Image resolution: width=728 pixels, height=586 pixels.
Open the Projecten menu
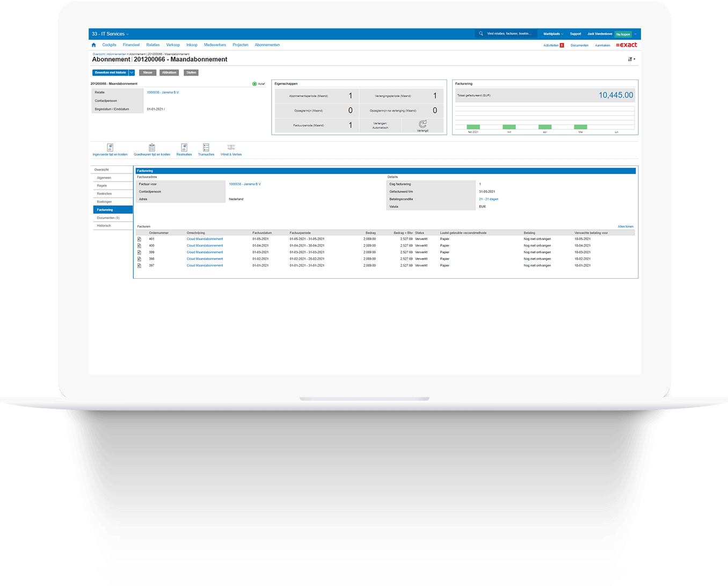tap(241, 45)
